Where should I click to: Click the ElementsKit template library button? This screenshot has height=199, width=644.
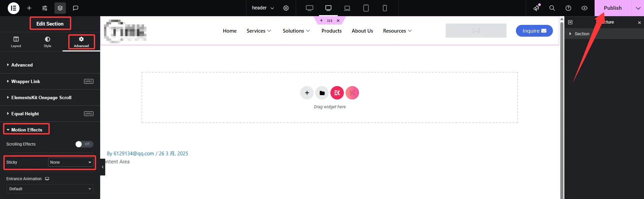pos(337,93)
